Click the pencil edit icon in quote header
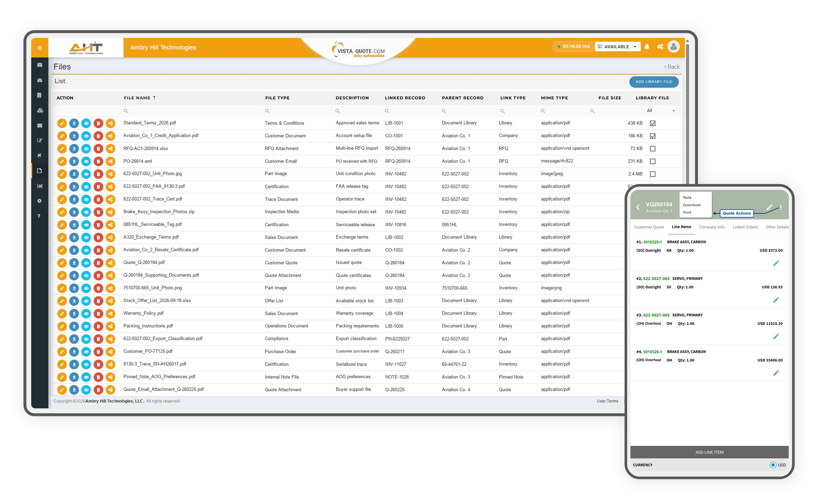Screen dimensions: 821x504 (x=769, y=207)
